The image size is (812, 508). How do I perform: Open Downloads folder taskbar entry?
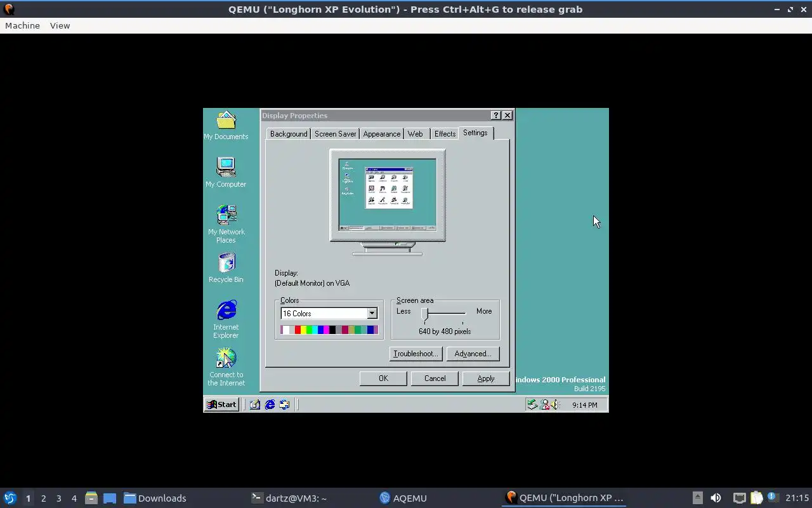click(155, 498)
